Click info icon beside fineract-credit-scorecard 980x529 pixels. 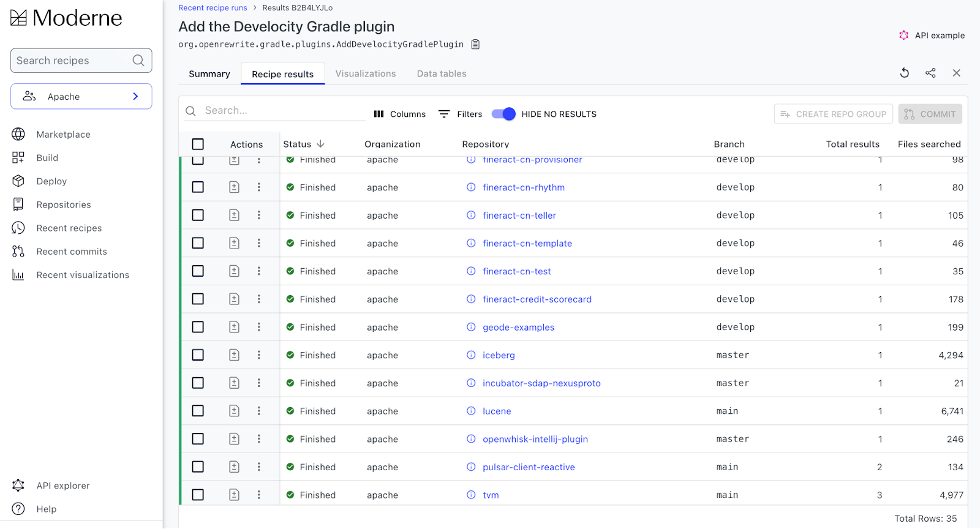471,299
